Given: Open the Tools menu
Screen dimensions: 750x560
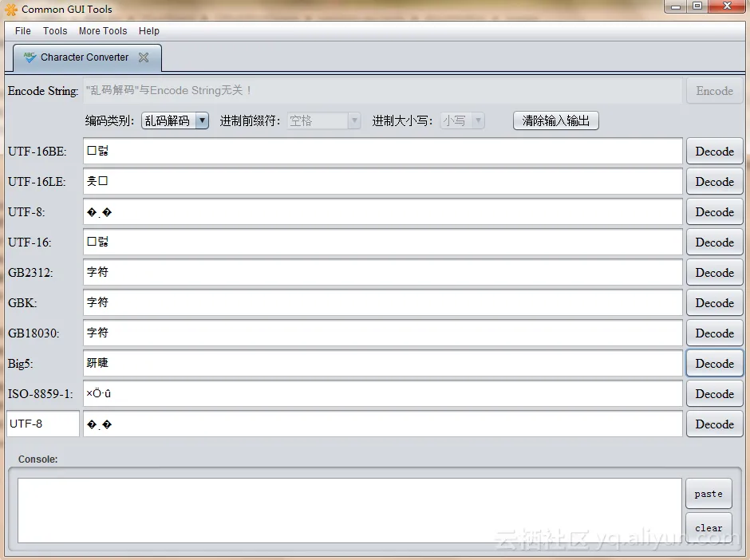Looking at the screenshot, I should click(x=55, y=31).
